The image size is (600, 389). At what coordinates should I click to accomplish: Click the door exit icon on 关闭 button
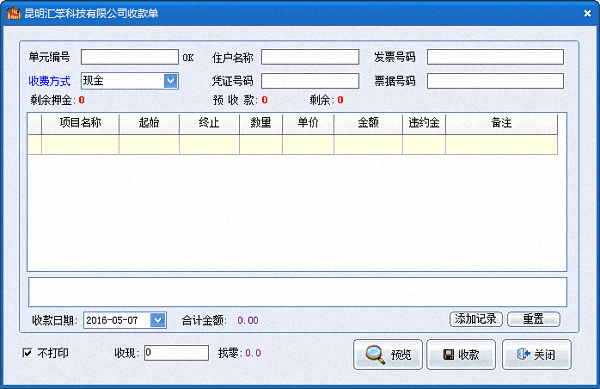pos(523,354)
